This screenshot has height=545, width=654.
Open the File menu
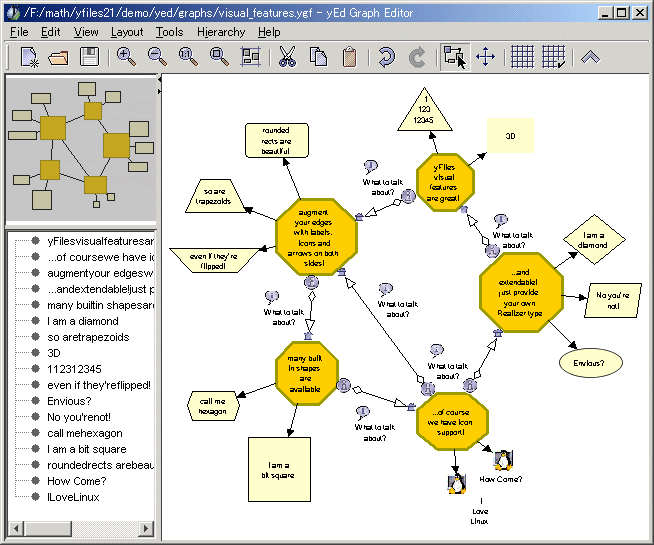tap(19, 32)
